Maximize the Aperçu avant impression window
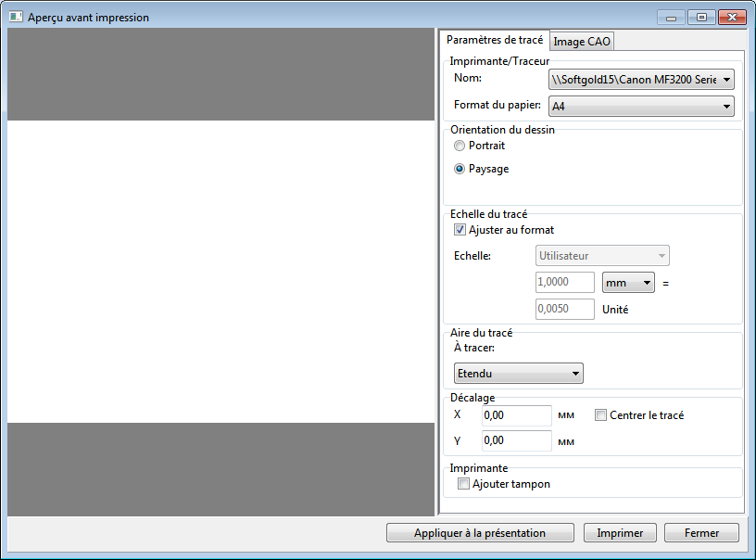The width and height of the screenshot is (756, 560). click(x=701, y=18)
